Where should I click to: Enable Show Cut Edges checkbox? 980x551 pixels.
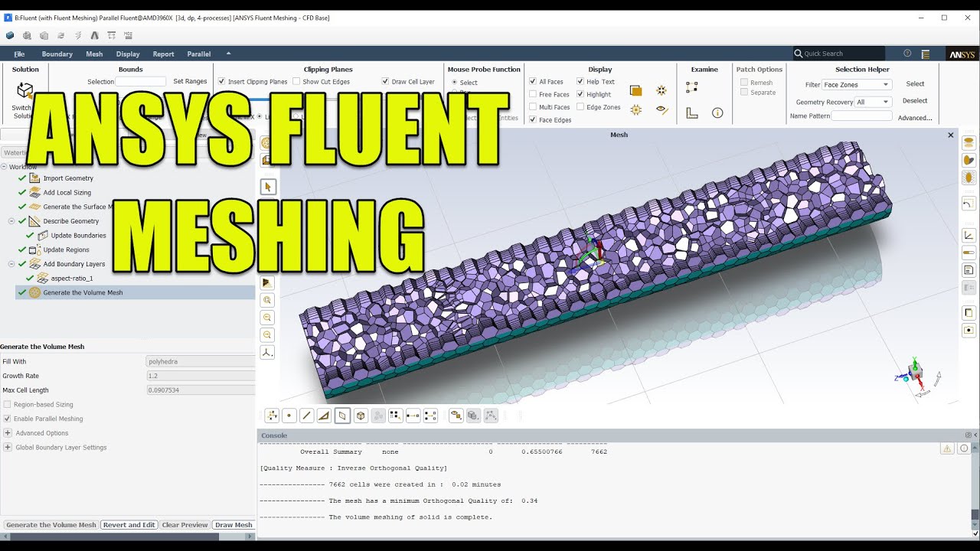tap(296, 82)
